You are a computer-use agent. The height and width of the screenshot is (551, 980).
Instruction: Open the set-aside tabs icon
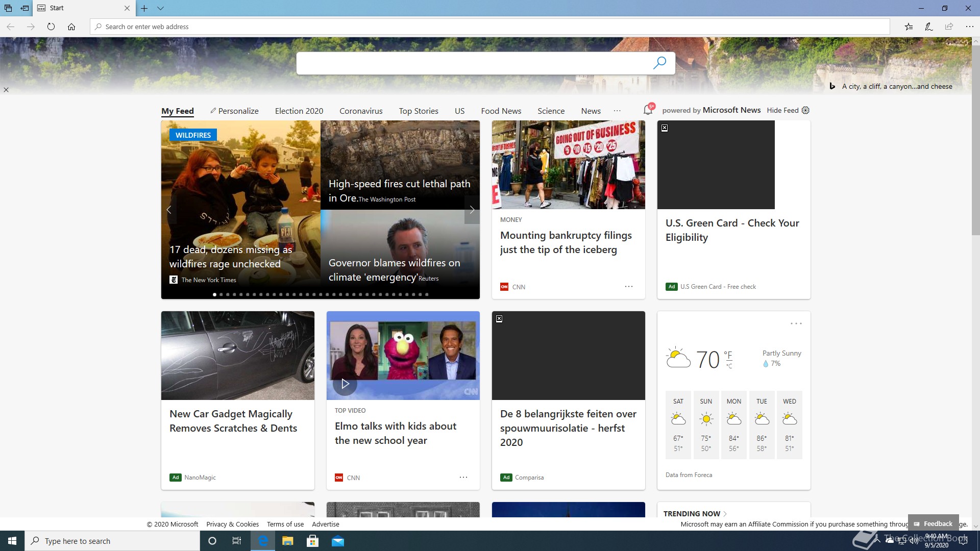tap(8, 8)
